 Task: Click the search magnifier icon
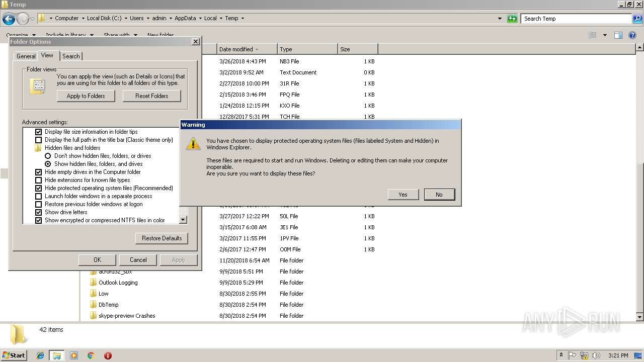click(x=637, y=19)
